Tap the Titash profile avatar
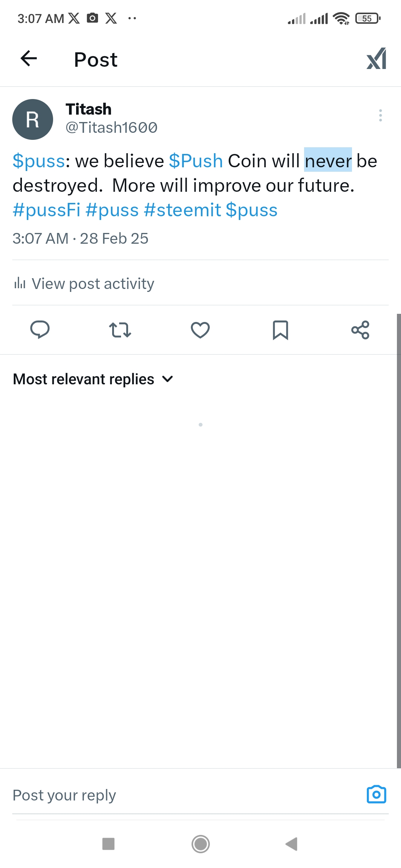 (33, 119)
